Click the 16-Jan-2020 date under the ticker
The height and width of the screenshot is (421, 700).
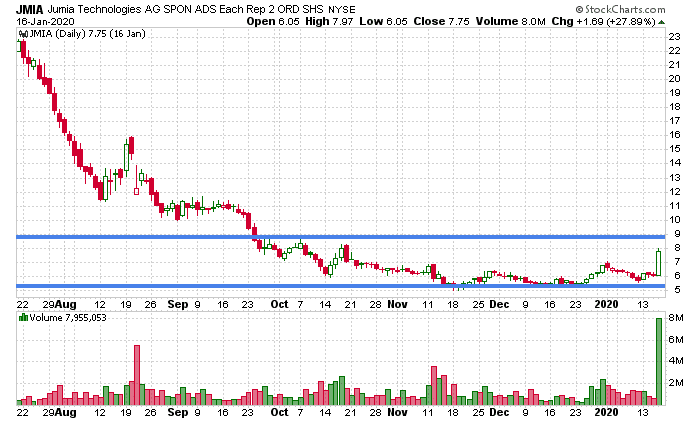(x=45, y=21)
